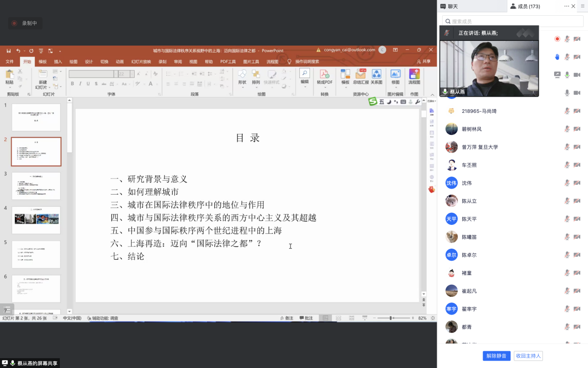This screenshot has height=368, width=588.
Task: Open the 形状 shapes dropdown
Action: coord(242,74)
